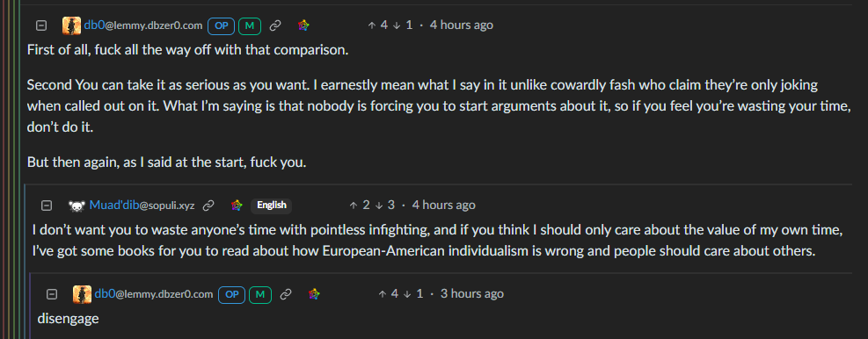Screen dimensions: 868x339
Task: Collapse the first db0 comment about the comparison
Action: coord(41,25)
